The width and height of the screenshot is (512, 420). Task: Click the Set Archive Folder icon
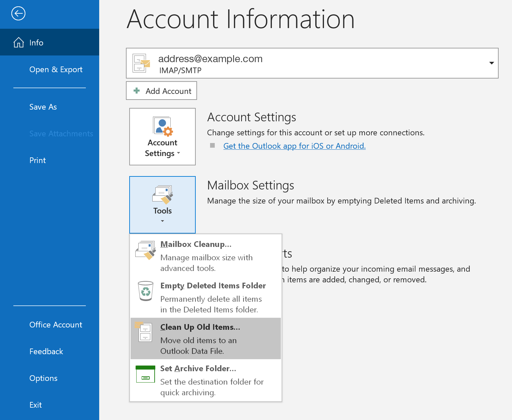coord(145,374)
